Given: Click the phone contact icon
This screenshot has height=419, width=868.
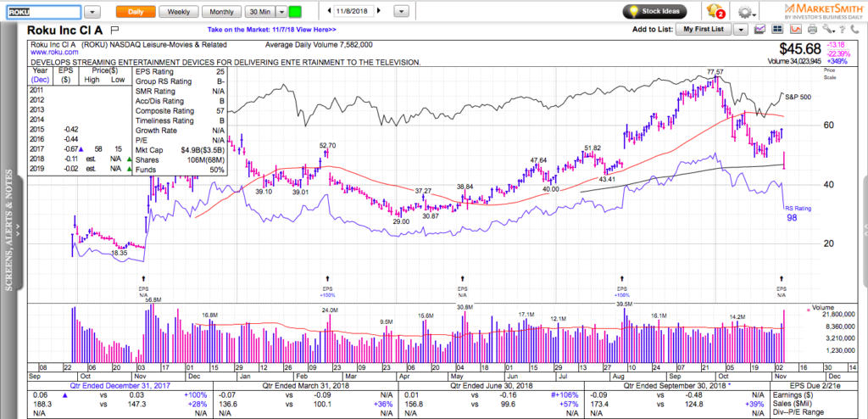Looking at the screenshot, I should coord(853,30).
